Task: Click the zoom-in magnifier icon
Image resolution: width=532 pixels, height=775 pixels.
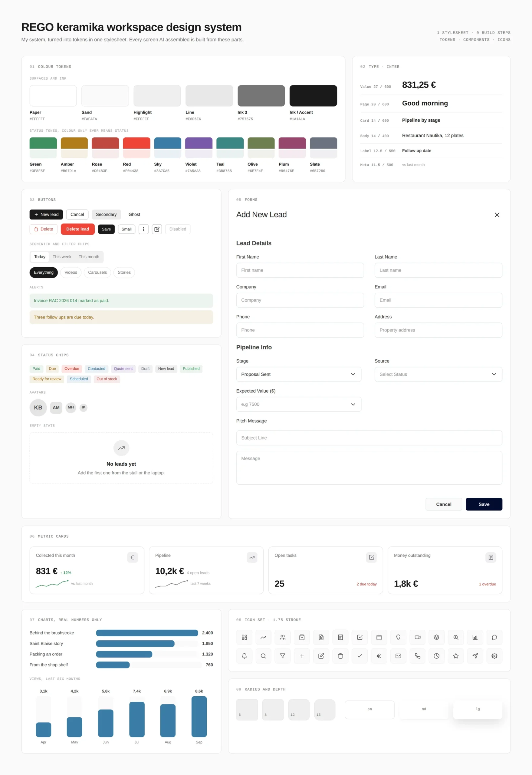Action: pos(456,637)
